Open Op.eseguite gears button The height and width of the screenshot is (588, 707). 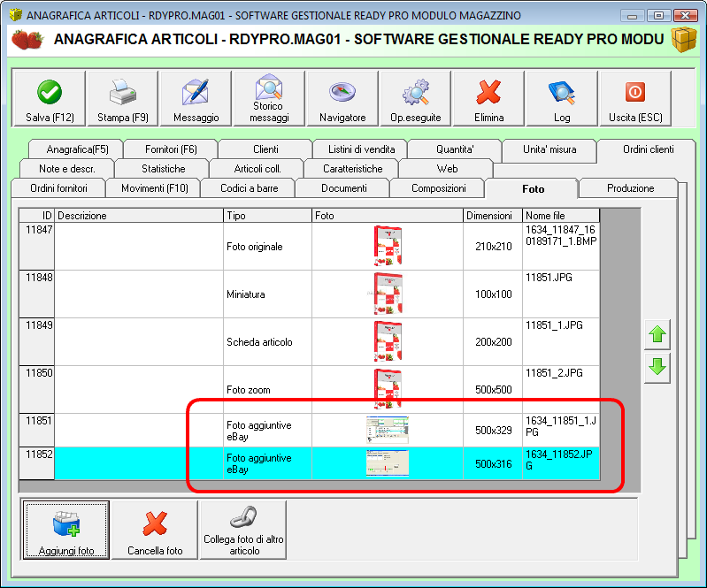[x=415, y=98]
